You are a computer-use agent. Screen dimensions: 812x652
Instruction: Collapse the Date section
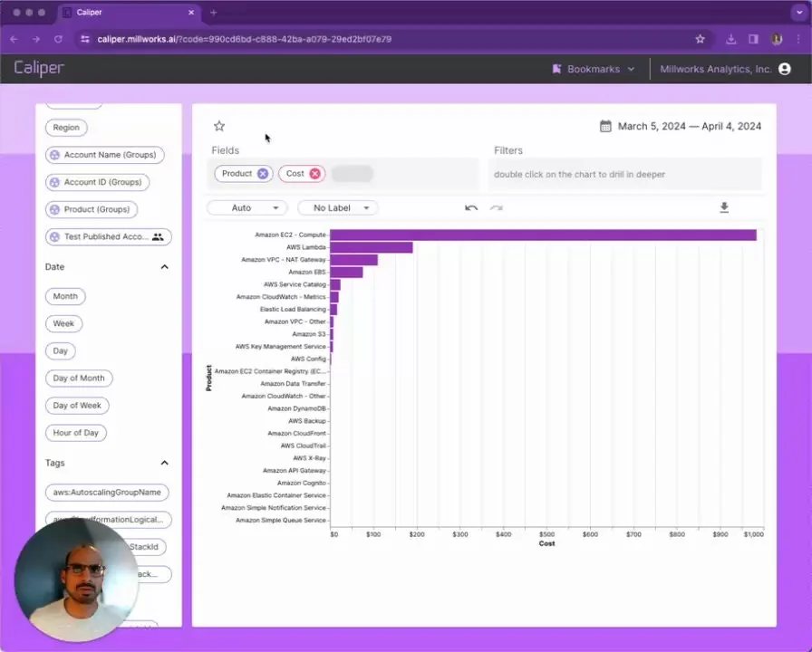pyautogui.click(x=164, y=266)
